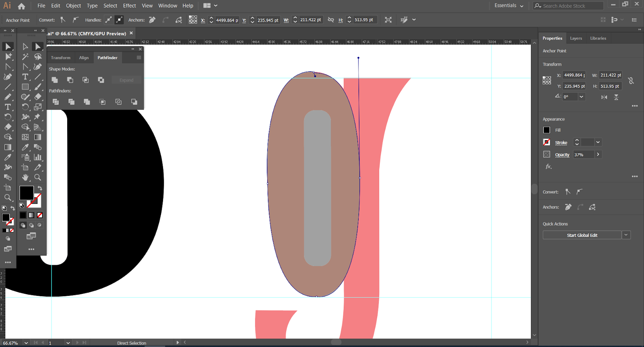
Task: Toggle constrain width and height link in control bar
Action: pos(331,20)
